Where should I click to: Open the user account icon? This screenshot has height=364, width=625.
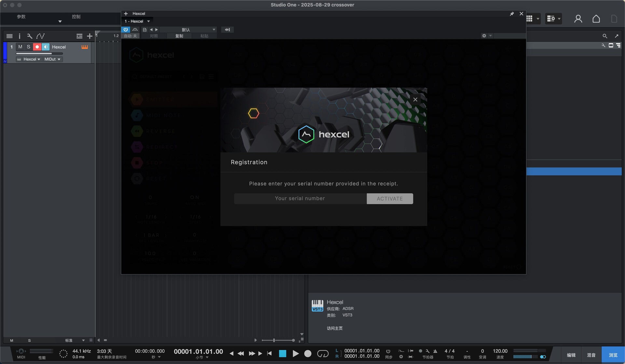pos(578,19)
